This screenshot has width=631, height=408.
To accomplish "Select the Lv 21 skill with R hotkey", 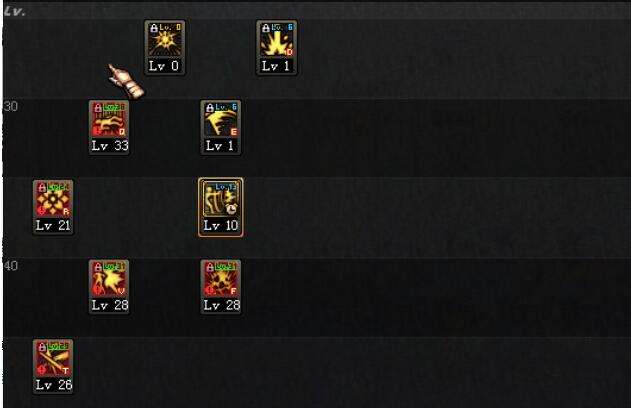I will click(x=53, y=199).
